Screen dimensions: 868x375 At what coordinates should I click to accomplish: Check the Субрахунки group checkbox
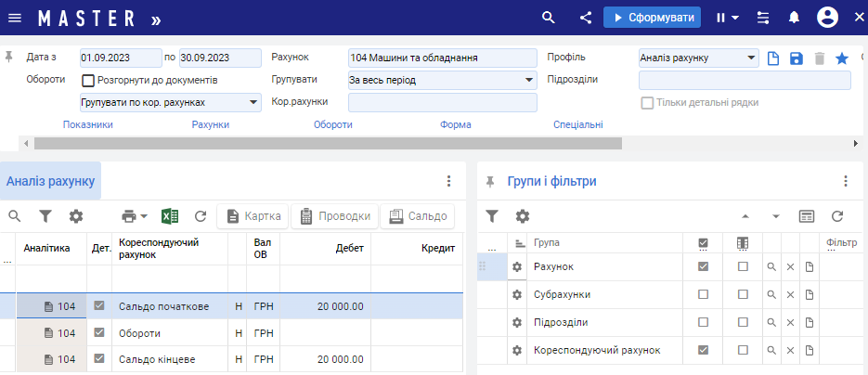point(703,294)
